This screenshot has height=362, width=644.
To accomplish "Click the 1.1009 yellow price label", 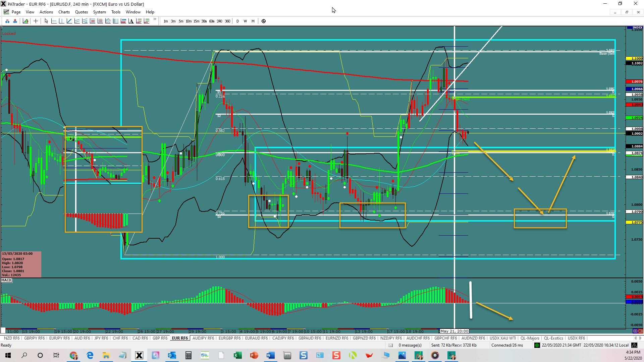I will coord(635,58).
